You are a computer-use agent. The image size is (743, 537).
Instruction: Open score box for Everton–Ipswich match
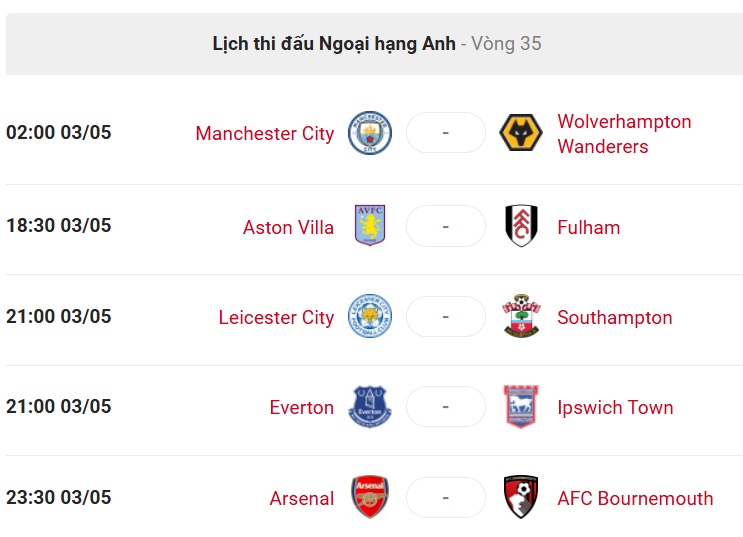click(x=446, y=407)
